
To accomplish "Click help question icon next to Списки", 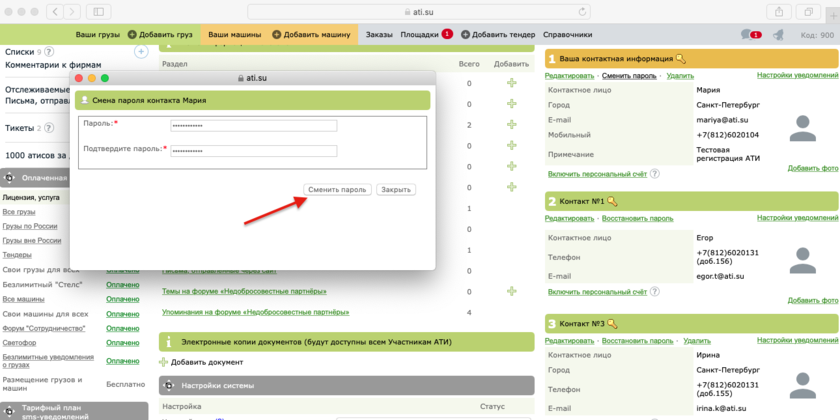I will point(49,51).
